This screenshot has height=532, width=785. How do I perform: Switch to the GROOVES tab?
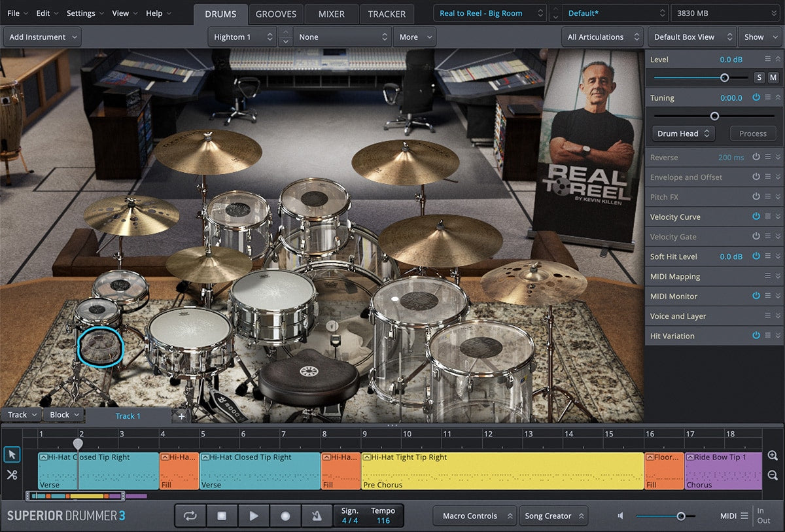tap(275, 14)
